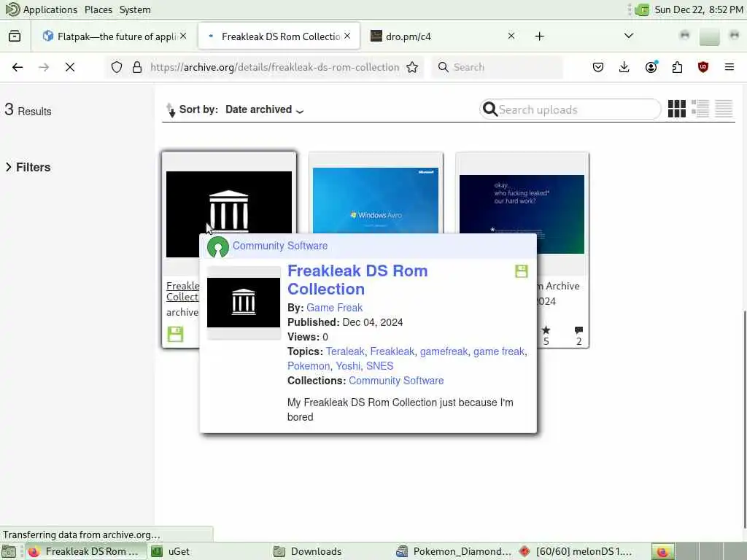Open the list all tabs chevron
747x560 pixels.
point(628,36)
